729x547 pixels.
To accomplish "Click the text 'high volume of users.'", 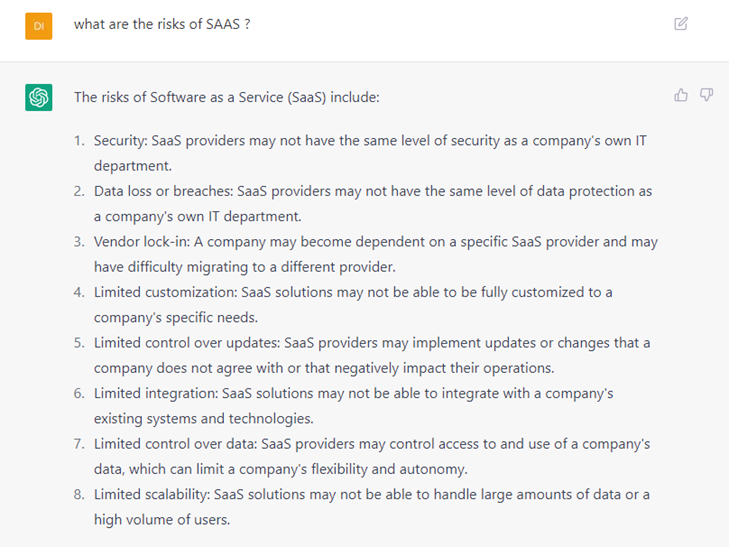I will pyautogui.click(x=162, y=520).
